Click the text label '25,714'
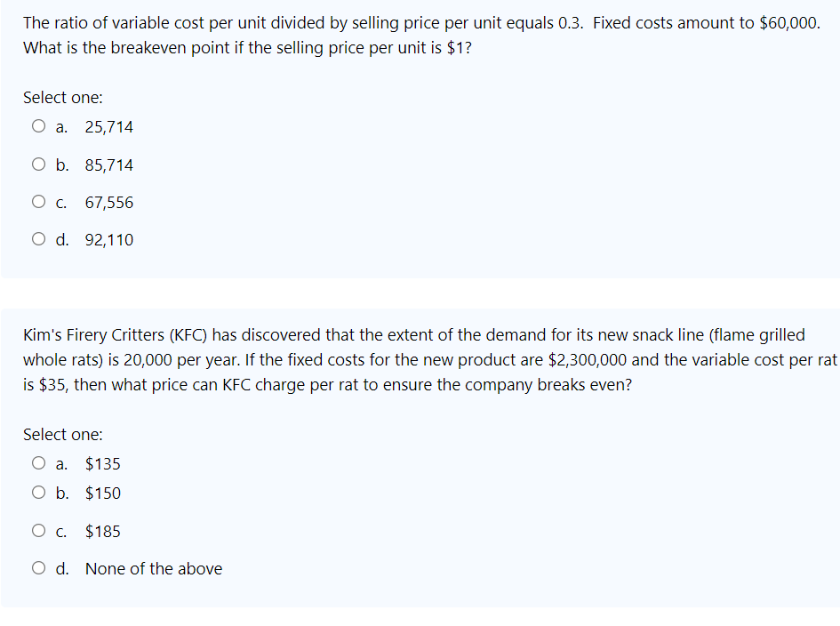This screenshot has width=840, height=626. tap(108, 126)
